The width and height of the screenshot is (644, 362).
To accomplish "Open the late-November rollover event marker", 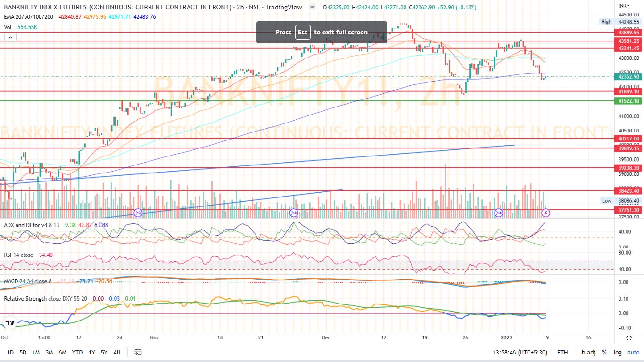I will click(x=294, y=213).
